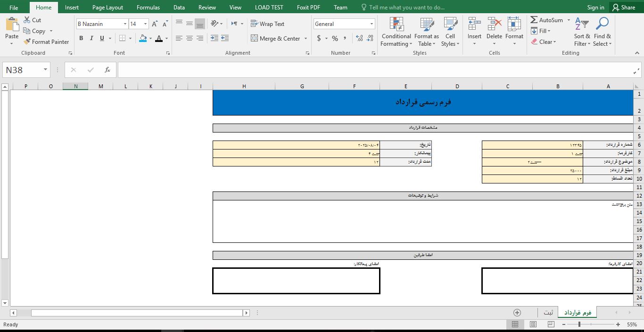
Task: Open the Clear dropdown
Action: tap(543, 42)
